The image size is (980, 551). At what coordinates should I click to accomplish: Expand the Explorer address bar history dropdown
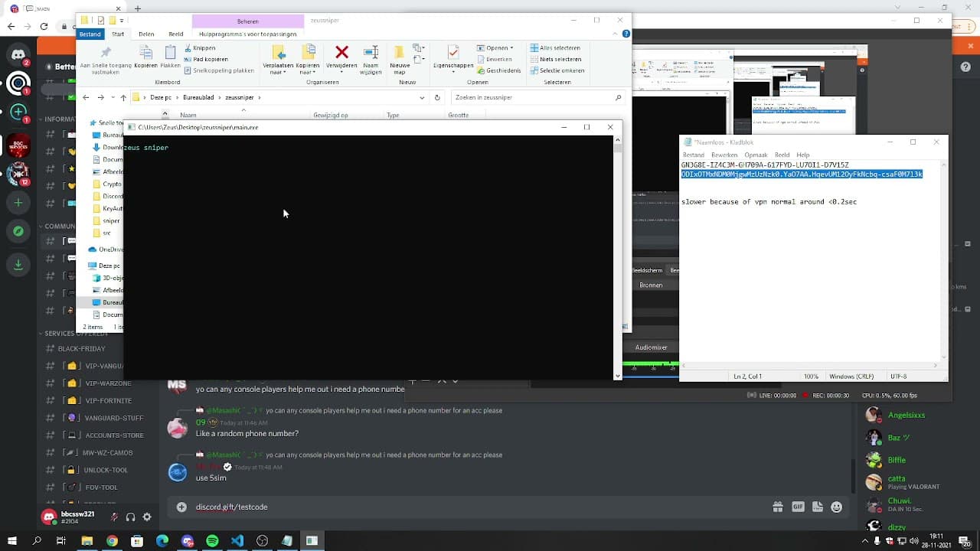coord(422,98)
